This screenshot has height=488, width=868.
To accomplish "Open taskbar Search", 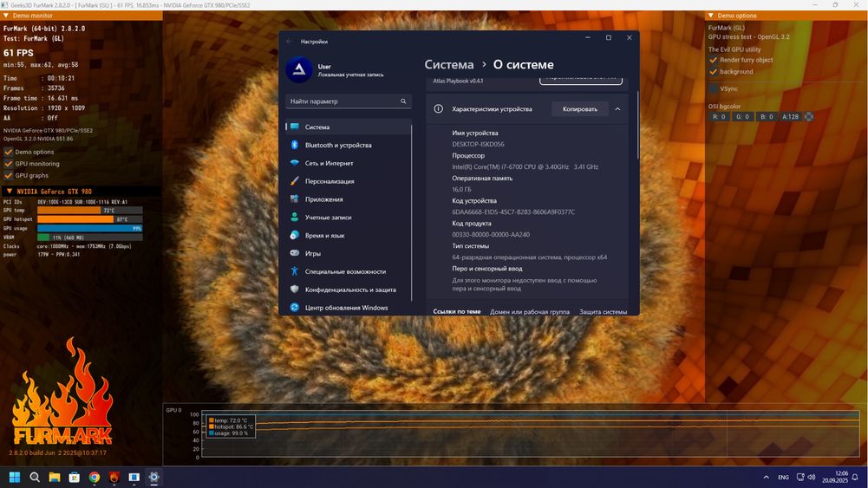I will pos(35,477).
